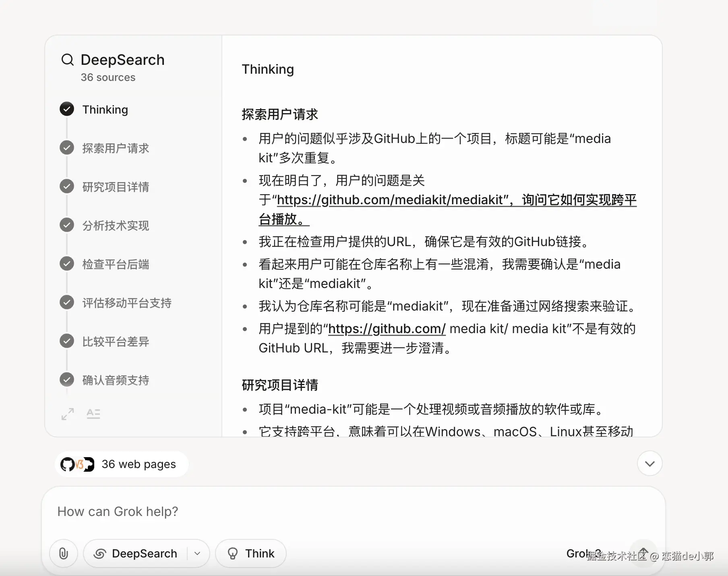Image resolution: width=728 pixels, height=576 pixels.
Task: Click the bullet starting 用户的问题似乎涉及GitHub
Action: pyautogui.click(x=435, y=148)
